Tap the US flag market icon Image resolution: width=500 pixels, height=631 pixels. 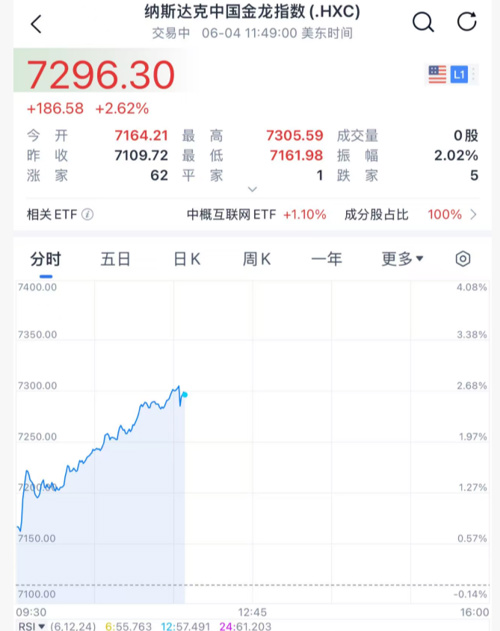(437, 74)
